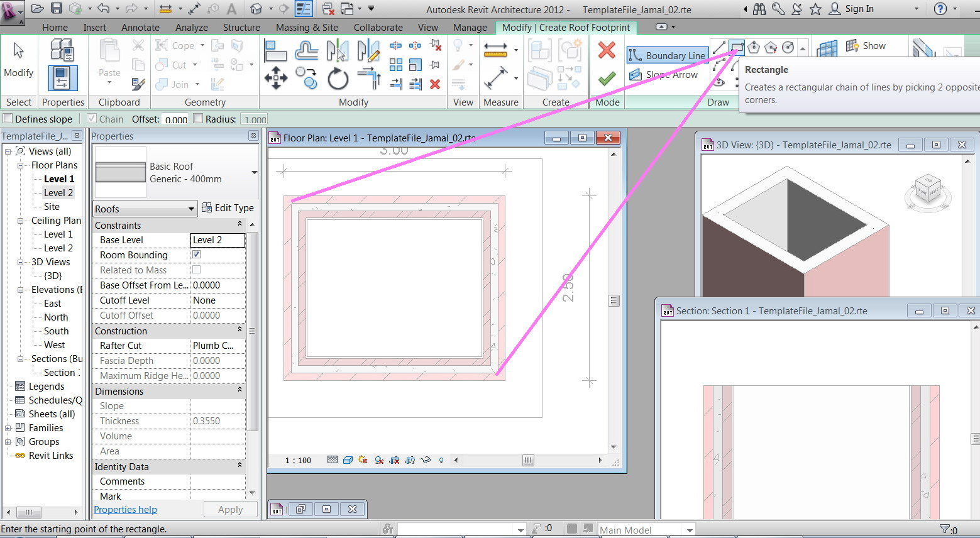Finish edit mode with the green checkmark

click(x=607, y=79)
